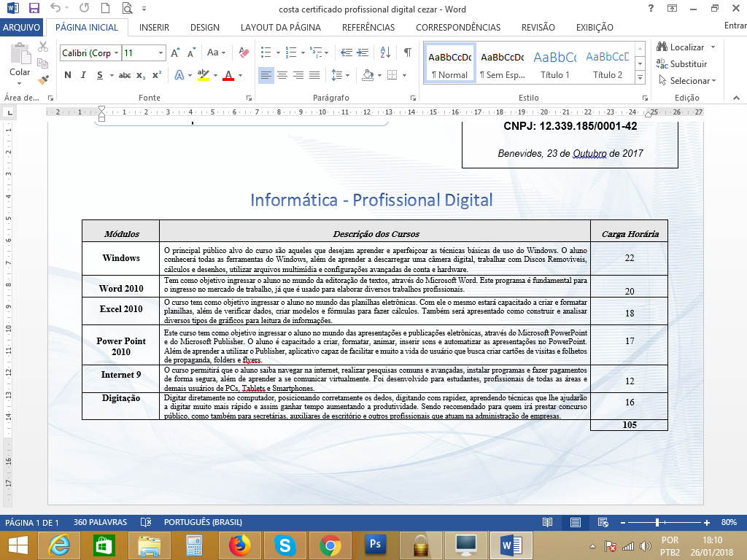Open Photoshop from the taskbar

[376, 544]
